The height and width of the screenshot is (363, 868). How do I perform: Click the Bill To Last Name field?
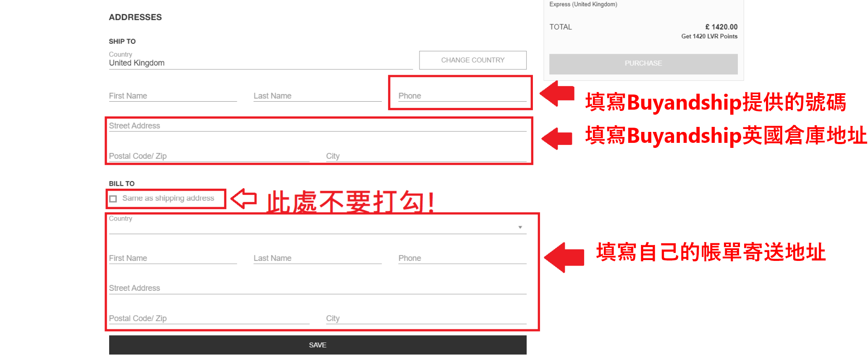tap(317, 258)
